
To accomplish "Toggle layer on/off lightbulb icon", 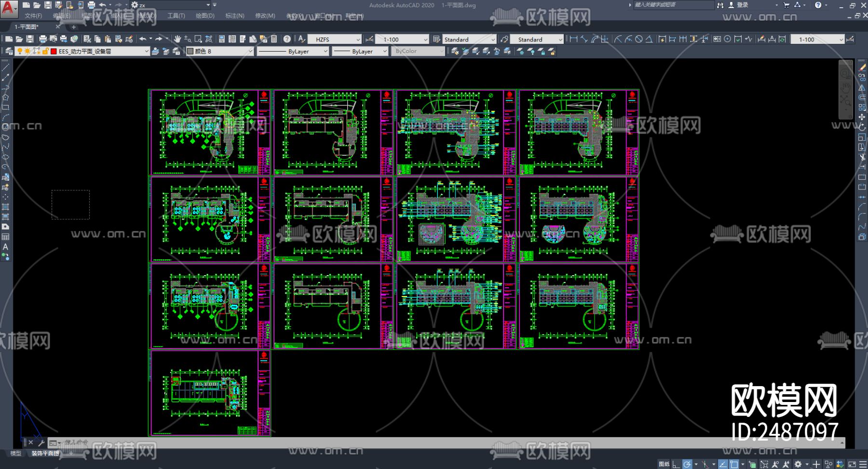I will pyautogui.click(x=20, y=51).
